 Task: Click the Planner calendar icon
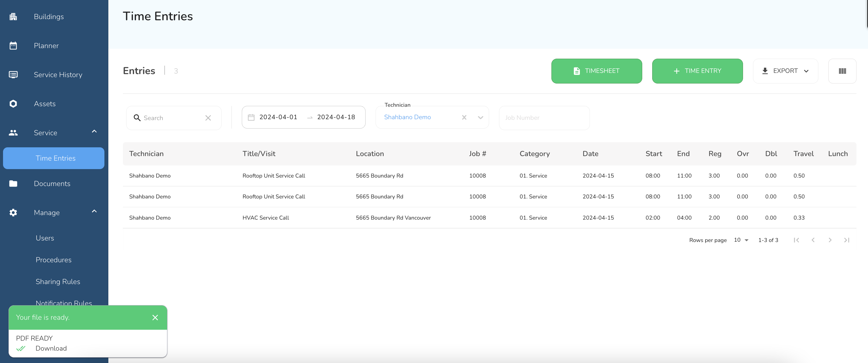click(x=13, y=45)
